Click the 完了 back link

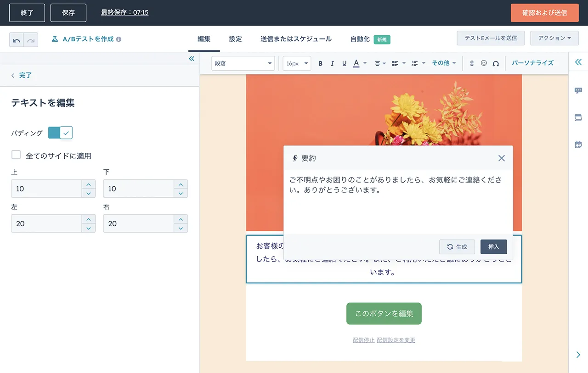coord(22,75)
